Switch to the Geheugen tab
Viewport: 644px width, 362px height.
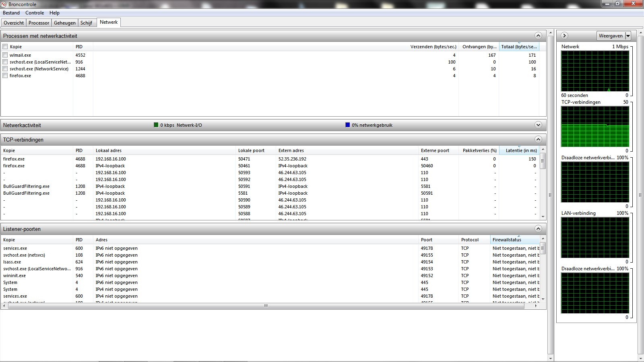coord(64,23)
